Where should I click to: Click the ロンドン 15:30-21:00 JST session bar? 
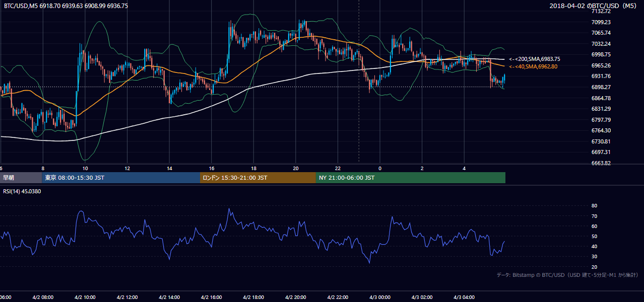click(x=258, y=178)
